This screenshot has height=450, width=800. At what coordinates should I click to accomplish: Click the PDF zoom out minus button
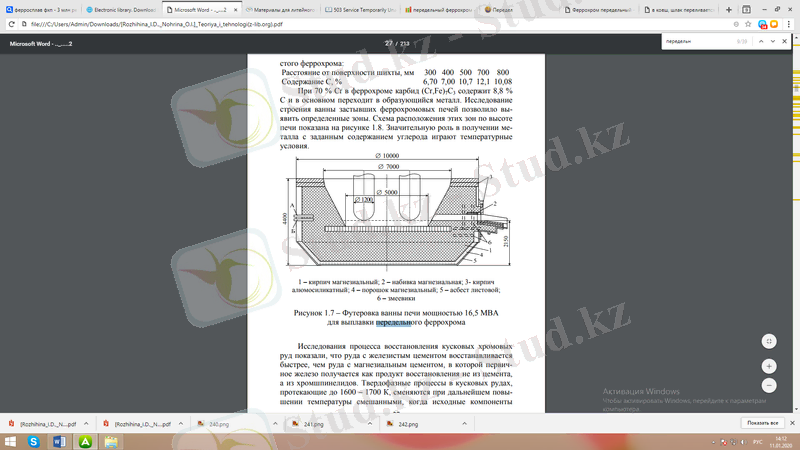click(x=769, y=385)
